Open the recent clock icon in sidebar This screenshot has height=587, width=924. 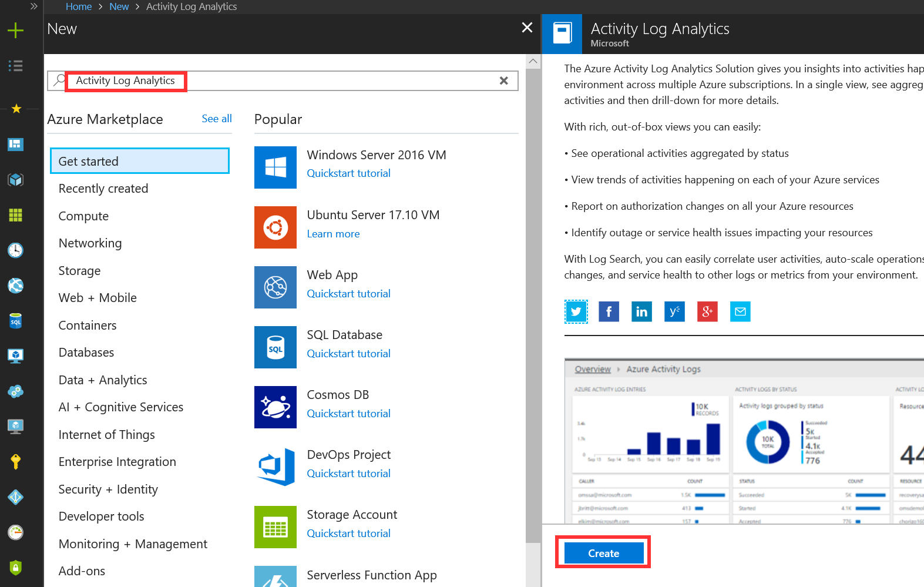16,250
